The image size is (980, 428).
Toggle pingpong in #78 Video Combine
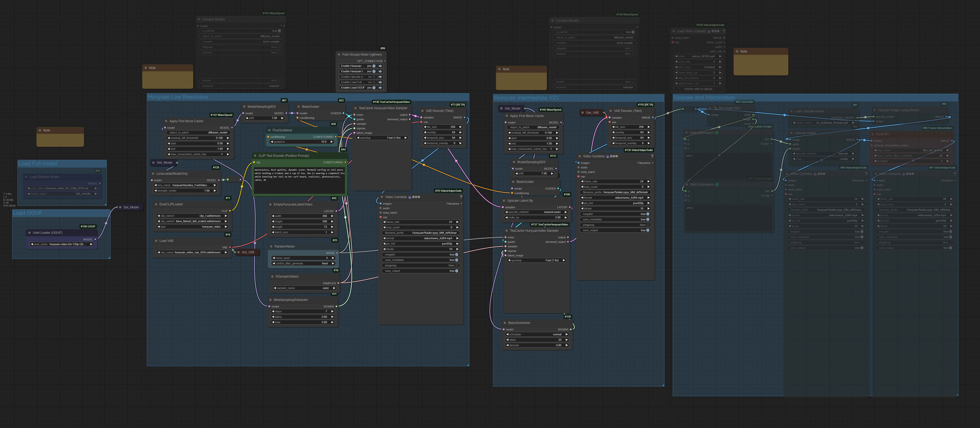point(457,266)
